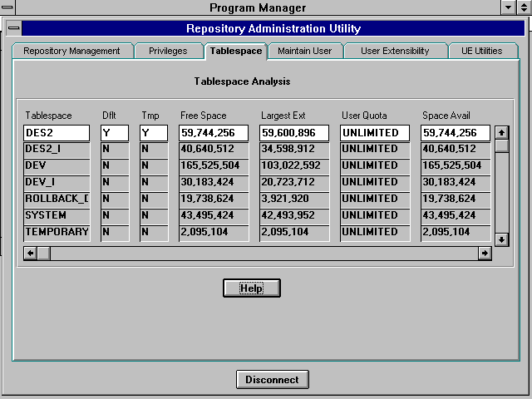The image size is (532, 399).
Task: Click the horizontal scrollbar track
Action: 266,253
